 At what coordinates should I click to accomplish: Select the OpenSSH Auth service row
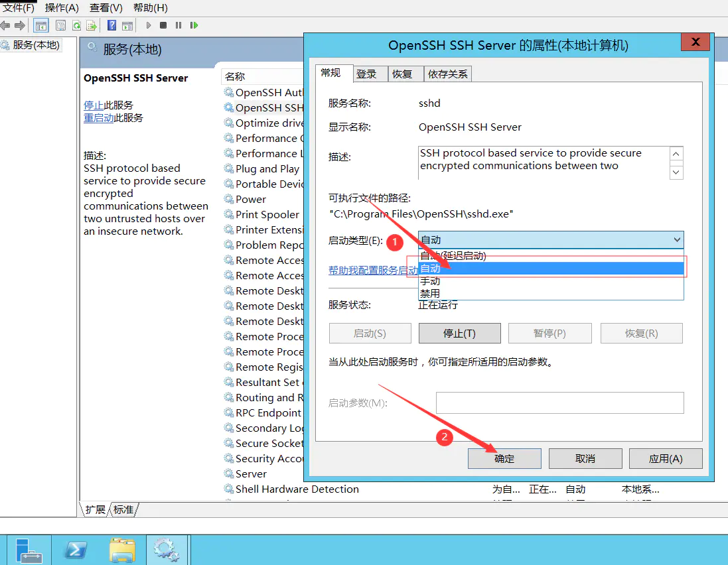[263, 92]
